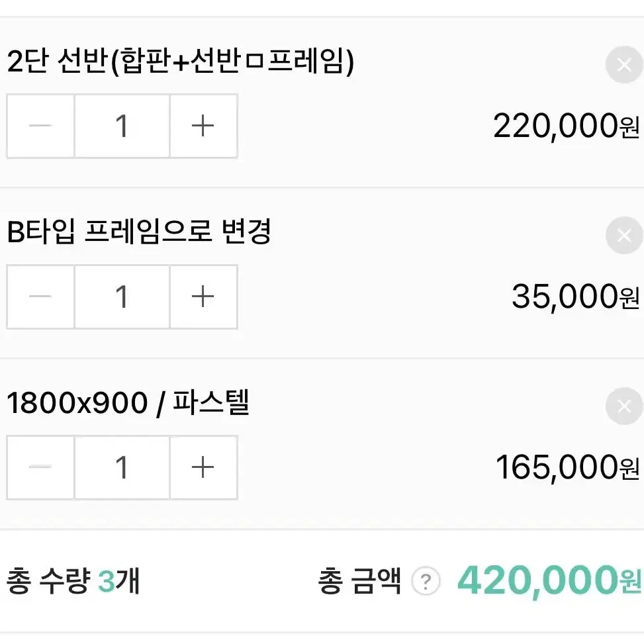The height and width of the screenshot is (644, 644).
Task: Remove the B타입 프레임으로 변경 option
Action: 624,236
